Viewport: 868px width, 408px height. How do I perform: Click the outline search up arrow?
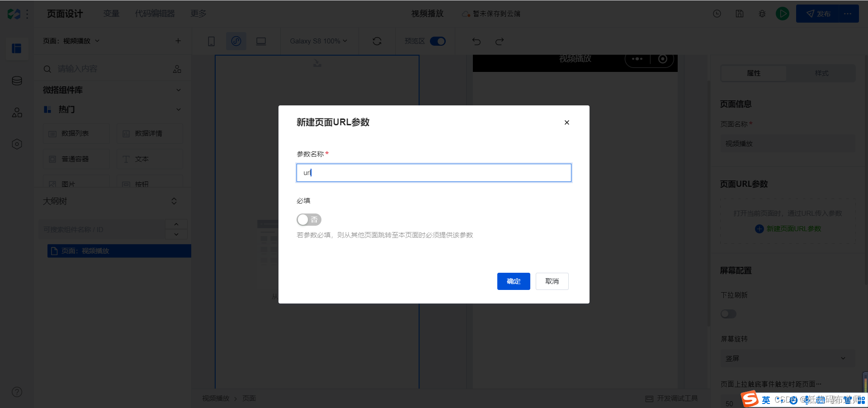(176, 224)
